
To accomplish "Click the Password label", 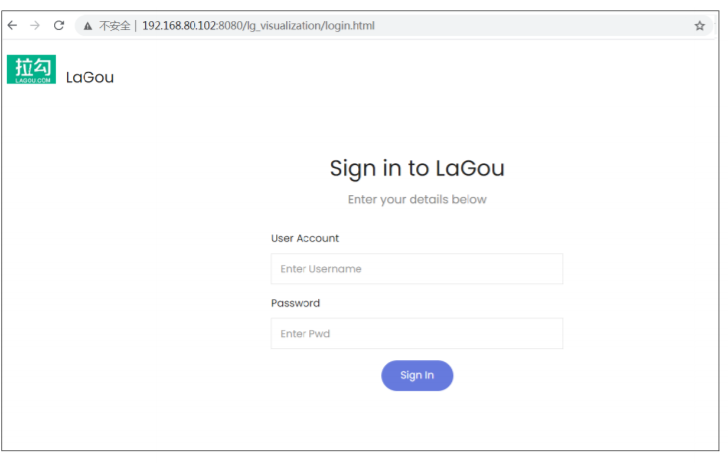I will [296, 303].
